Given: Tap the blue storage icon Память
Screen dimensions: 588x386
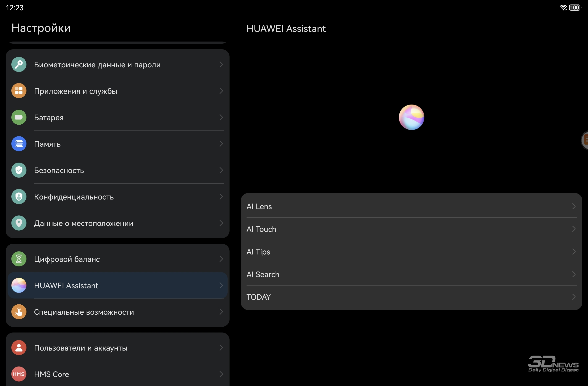Looking at the screenshot, I should click(x=19, y=144).
